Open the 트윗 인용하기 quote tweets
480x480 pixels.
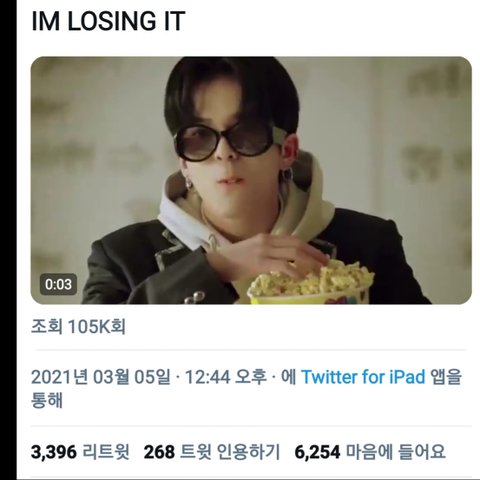coord(230,452)
